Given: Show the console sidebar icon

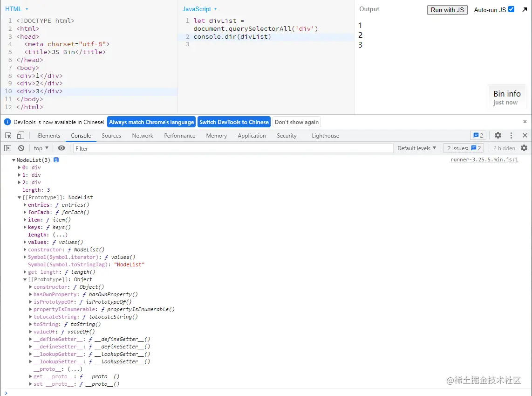Looking at the screenshot, I should tap(8, 148).
